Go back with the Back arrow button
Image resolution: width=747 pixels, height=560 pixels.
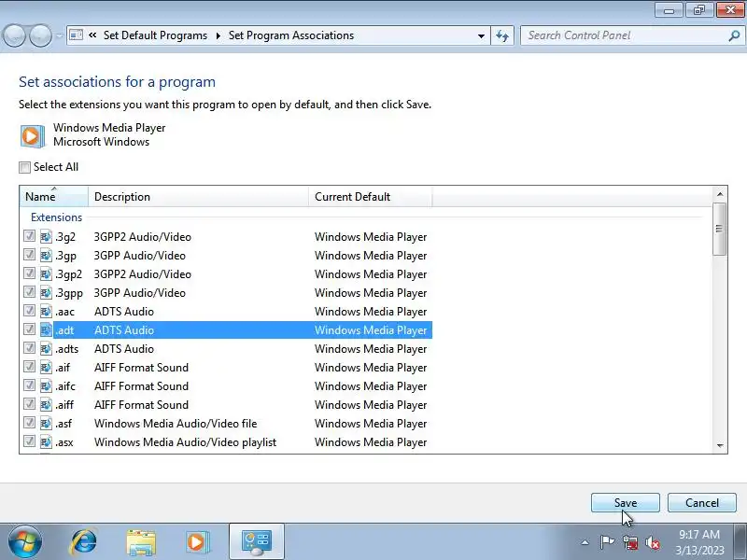(x=14, y=35)
